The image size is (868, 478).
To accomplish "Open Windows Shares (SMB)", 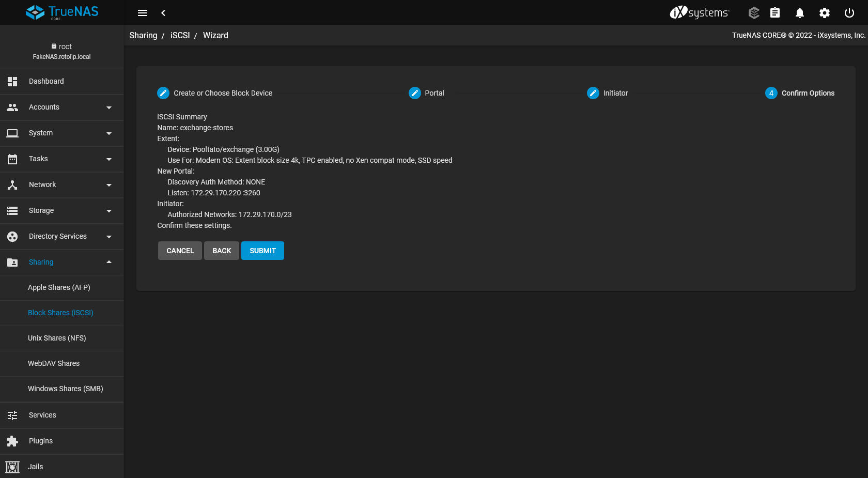I will pyautogui.click(x=66, y=389).
